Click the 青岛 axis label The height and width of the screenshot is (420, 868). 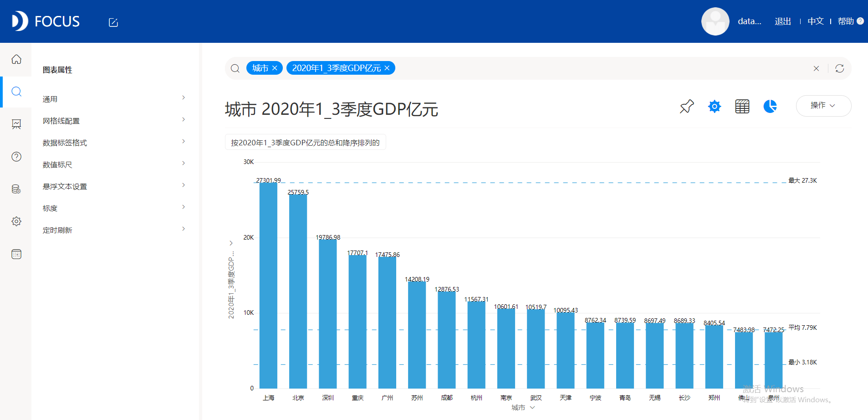625,398
